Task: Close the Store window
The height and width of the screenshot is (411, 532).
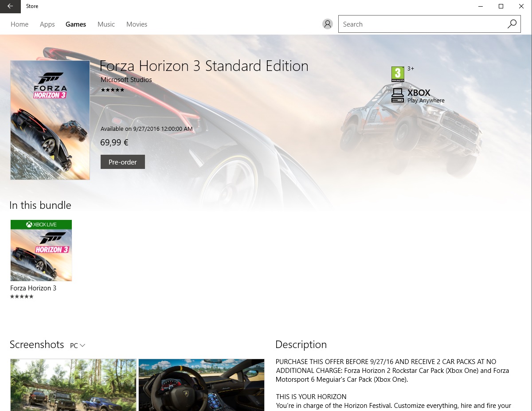Action: [x=521, y=6]
